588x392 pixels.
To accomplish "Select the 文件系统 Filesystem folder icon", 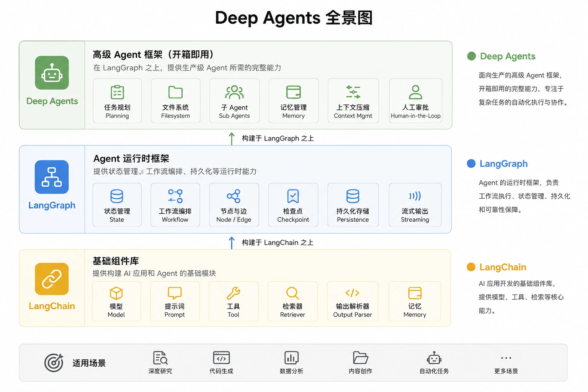I will point(175,92).
